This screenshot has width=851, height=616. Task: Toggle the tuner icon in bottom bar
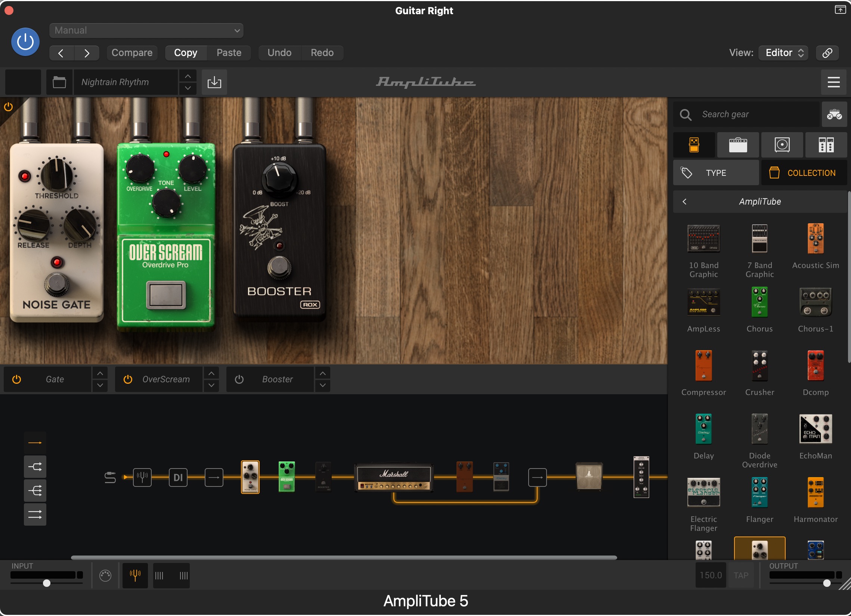coord(135,575)
